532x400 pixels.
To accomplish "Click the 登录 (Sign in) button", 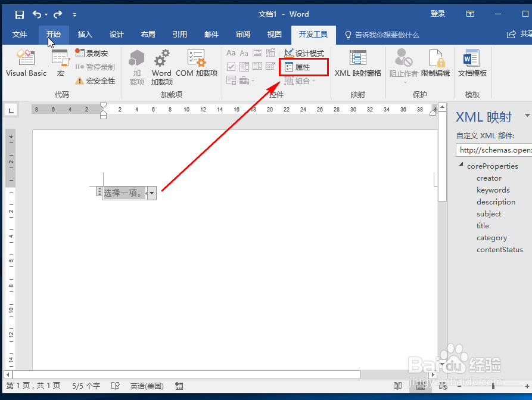I will (x=438, y=13).
